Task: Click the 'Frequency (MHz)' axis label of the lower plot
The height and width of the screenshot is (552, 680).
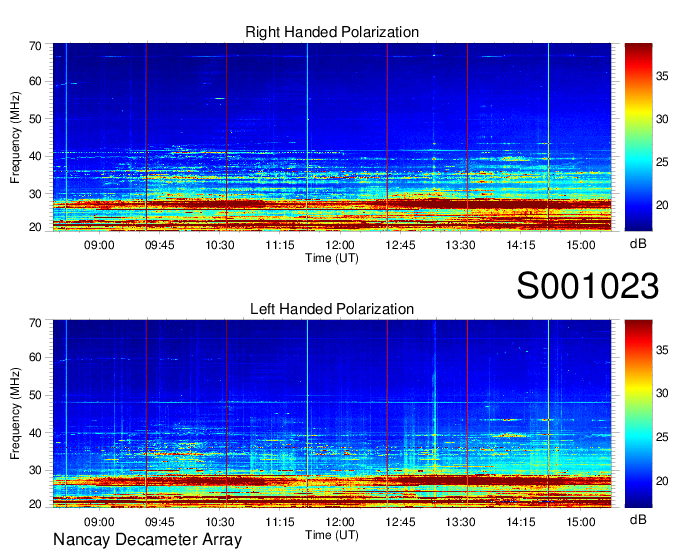Action: pyautogui.click(x=15, y=414)
